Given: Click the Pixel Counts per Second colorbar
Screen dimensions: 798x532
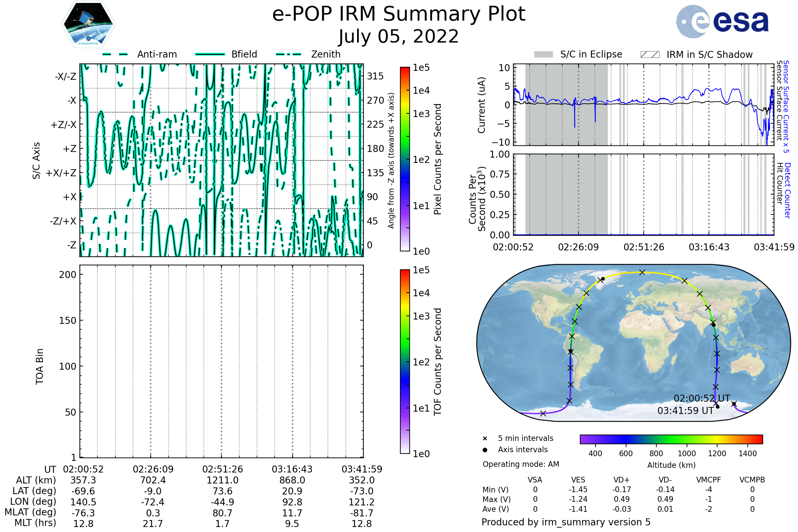Looking at the screenshot, I should [405, 159].
